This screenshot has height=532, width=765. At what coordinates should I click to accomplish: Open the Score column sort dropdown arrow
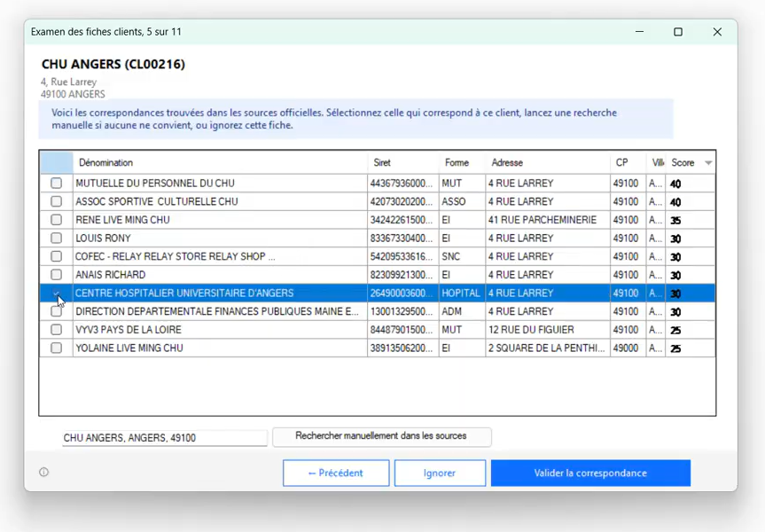[708, 162]
